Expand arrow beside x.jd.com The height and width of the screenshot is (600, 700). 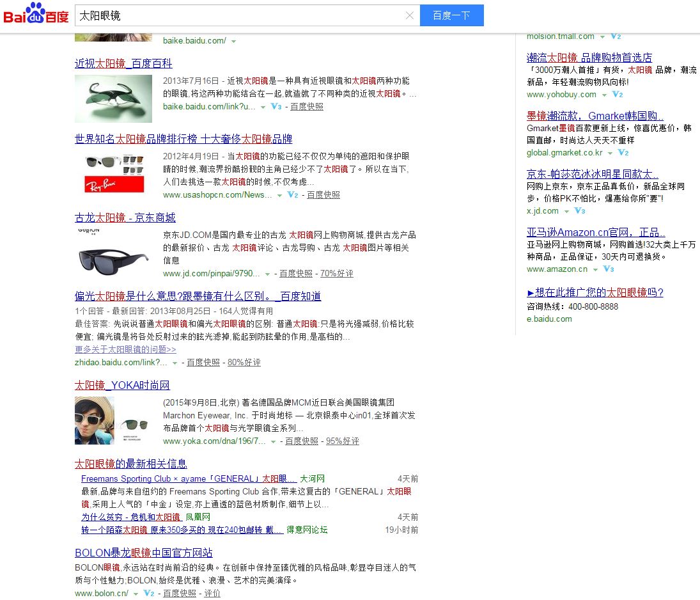tap(566, 211)
